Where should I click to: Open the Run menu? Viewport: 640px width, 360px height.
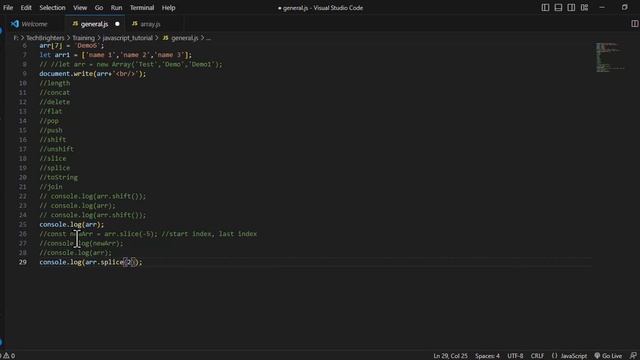[116, 8]
